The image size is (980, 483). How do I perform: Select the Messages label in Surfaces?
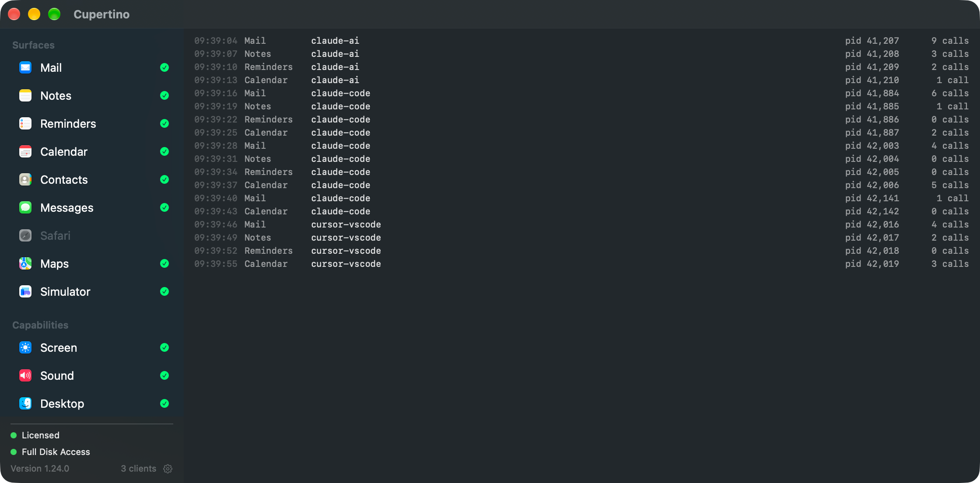(66, 208)
